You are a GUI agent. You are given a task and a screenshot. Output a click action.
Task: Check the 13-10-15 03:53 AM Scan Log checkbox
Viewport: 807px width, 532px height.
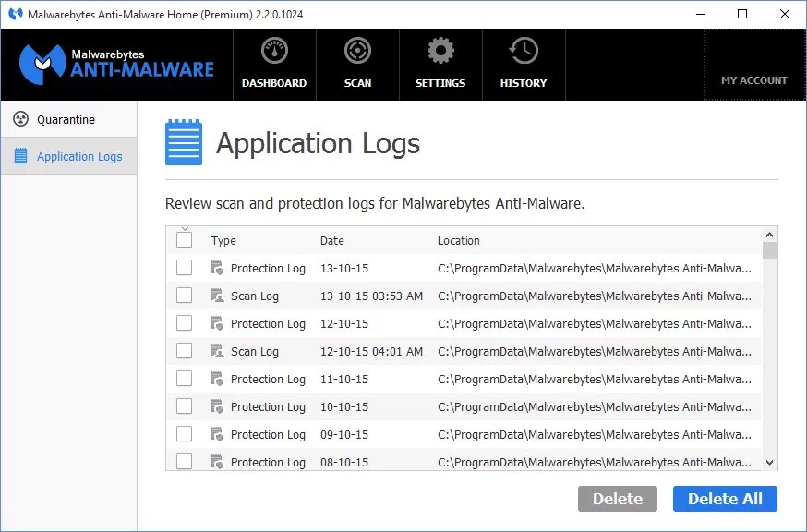[185, 296]
